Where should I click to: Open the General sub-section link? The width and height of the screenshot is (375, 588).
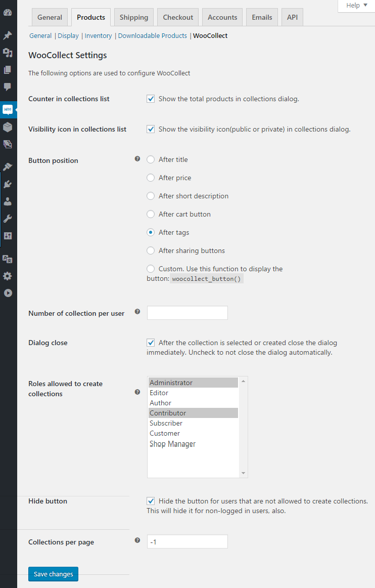coord(40,35)
